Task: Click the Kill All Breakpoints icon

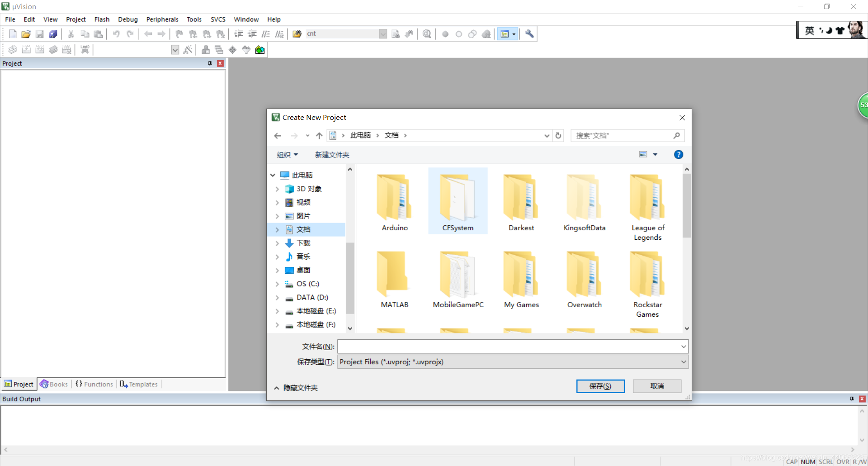Action: 486,34
